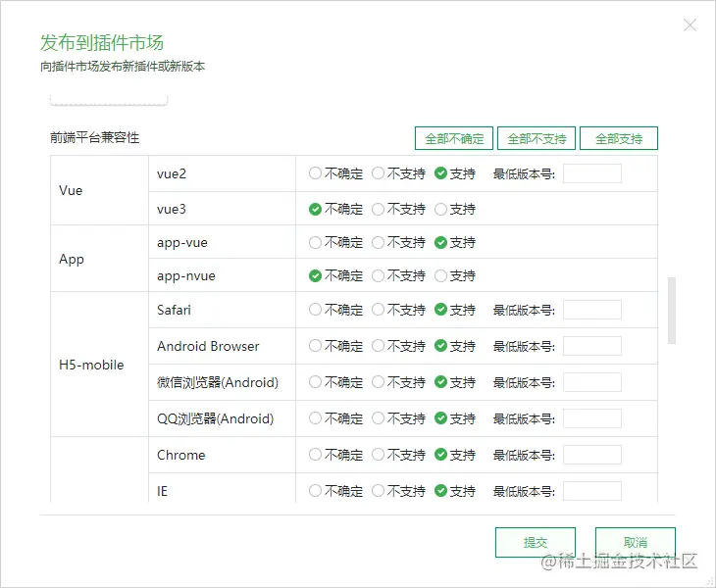Image resolution: width=716 pixels, height=588 pixels.
Task: Select 不支持 for 微信浏览器(Android)
Action: (378, 382)
